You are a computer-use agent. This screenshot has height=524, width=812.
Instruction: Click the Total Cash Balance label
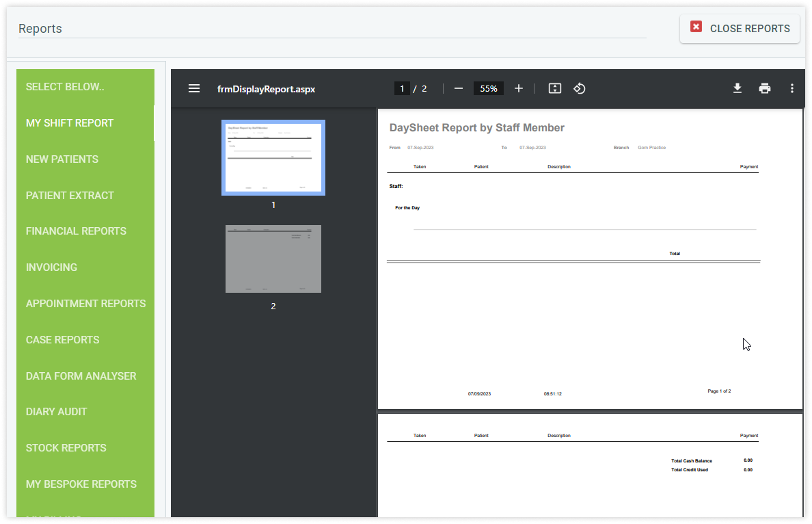pyautogui.click(x=691, y=461)
